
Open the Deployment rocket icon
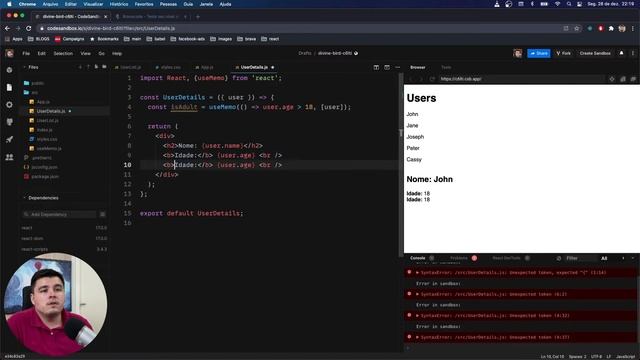pyautogui.click(x=9, y=140)
